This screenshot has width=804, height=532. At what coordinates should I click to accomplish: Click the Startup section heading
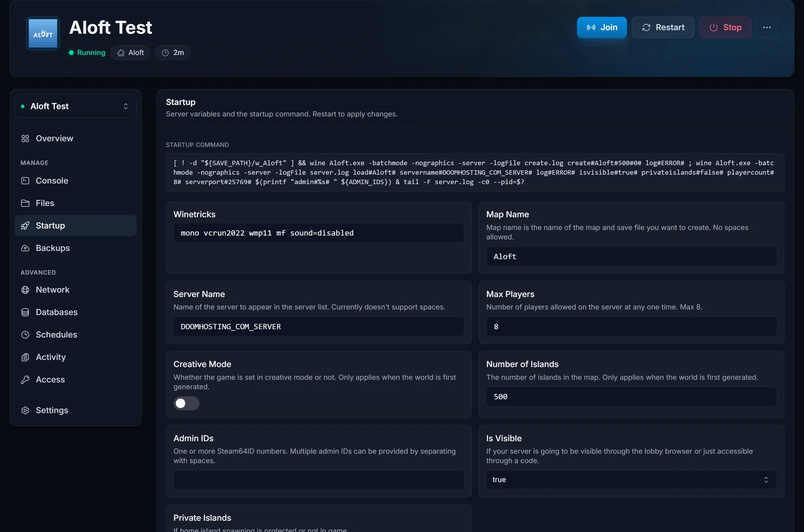point(180,102)
